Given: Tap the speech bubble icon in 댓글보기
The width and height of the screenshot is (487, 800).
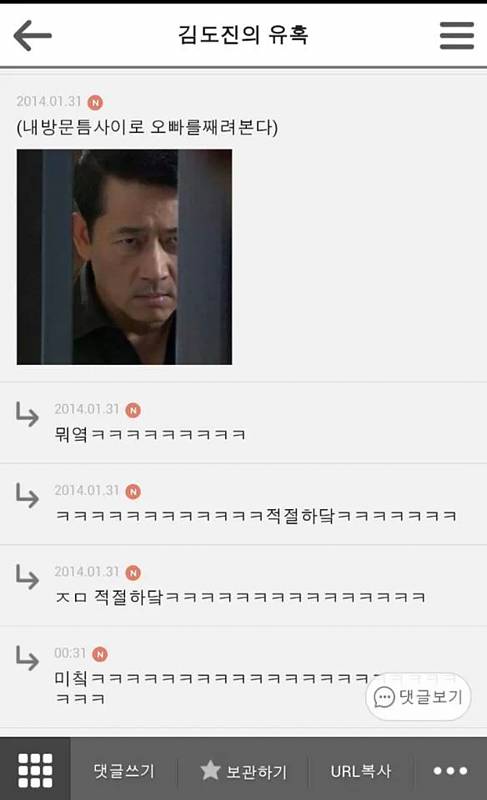Looking at the screenshot, I should point(384,697).
